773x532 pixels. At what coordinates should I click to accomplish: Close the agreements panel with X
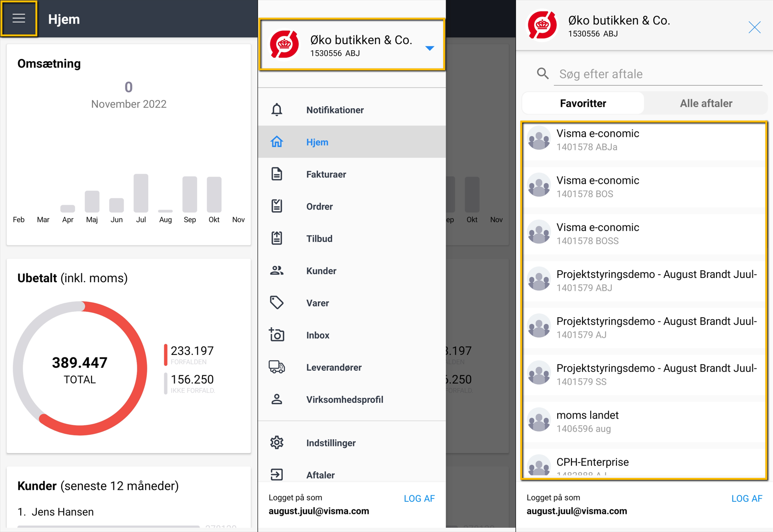[x=754, y=27]
